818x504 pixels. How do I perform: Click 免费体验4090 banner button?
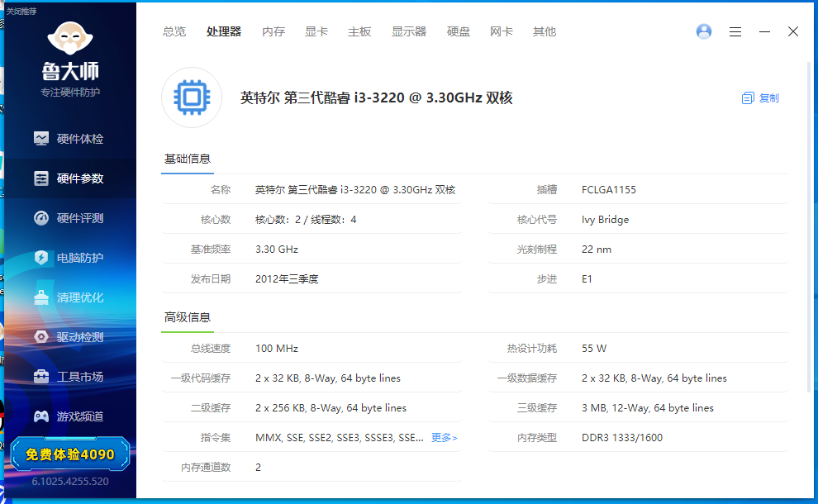tap(70, 454)
